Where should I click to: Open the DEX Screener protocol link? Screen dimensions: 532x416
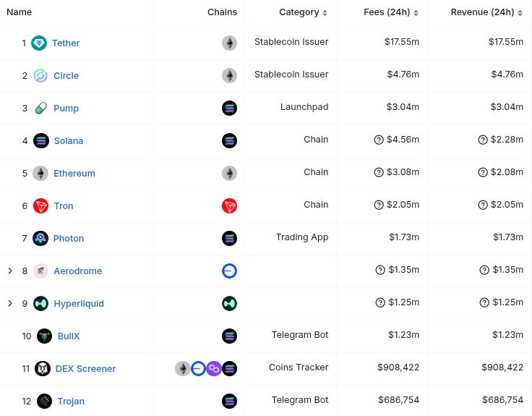85,369
